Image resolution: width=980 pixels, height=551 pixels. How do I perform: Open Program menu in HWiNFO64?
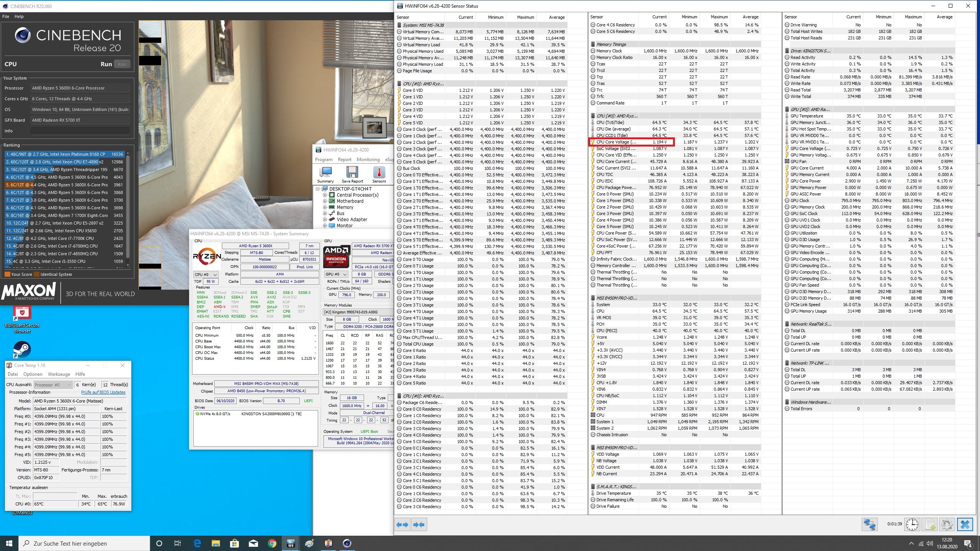[323, 160]
